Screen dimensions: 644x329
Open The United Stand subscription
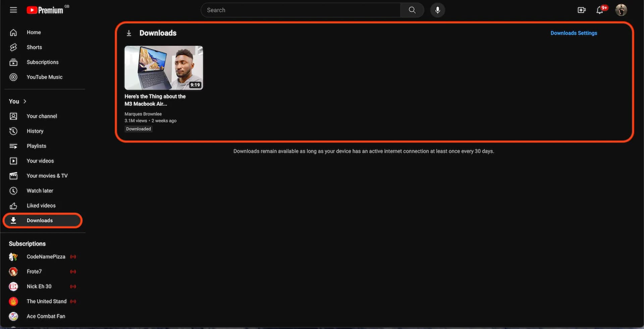[46, 301]
